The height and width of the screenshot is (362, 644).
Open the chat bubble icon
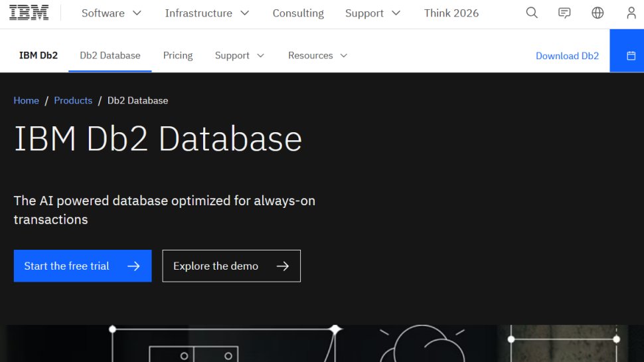coord(564,13)
